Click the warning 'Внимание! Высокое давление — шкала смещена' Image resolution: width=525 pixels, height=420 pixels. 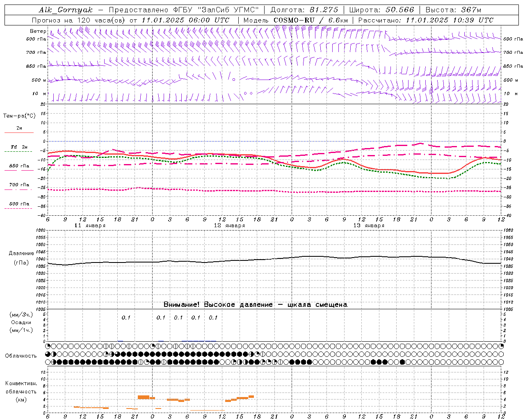(255, 305)
